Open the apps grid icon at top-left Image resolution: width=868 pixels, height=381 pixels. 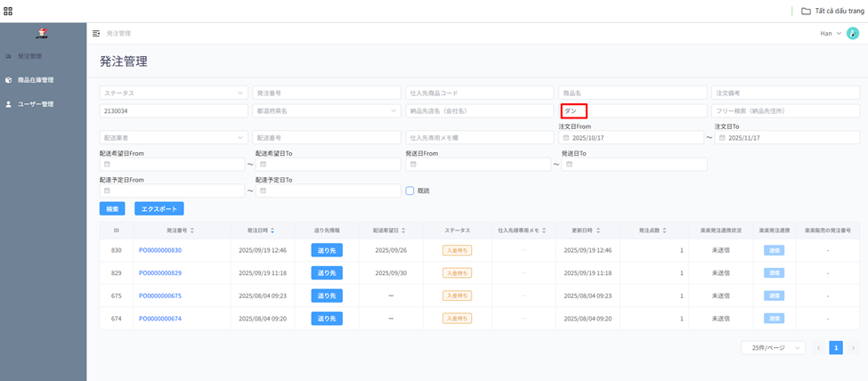[8, 12]
